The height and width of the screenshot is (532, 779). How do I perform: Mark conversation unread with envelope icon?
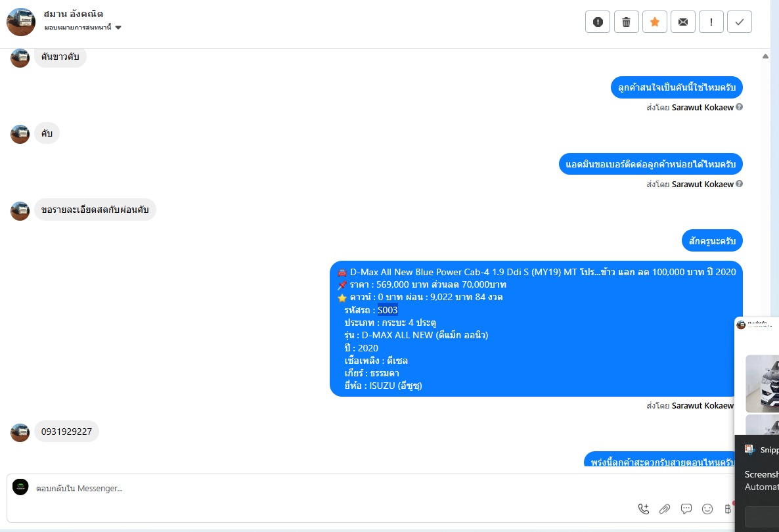tap(682, 22)
